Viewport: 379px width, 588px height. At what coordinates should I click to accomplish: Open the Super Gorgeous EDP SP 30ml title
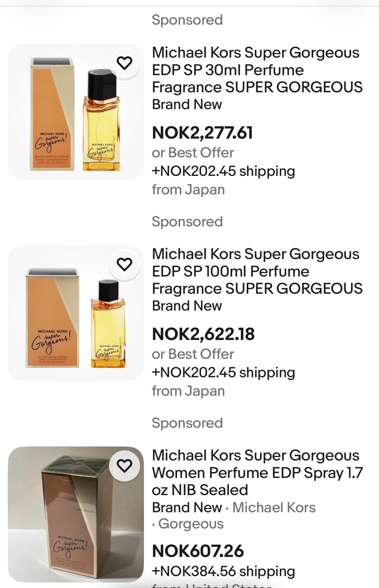(257, 70)
